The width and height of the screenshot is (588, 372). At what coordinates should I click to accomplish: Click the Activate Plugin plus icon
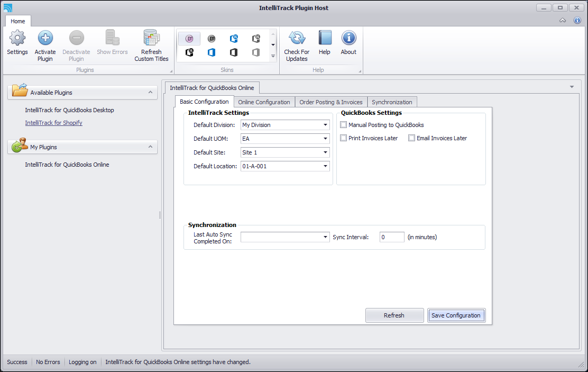point(45,38)
